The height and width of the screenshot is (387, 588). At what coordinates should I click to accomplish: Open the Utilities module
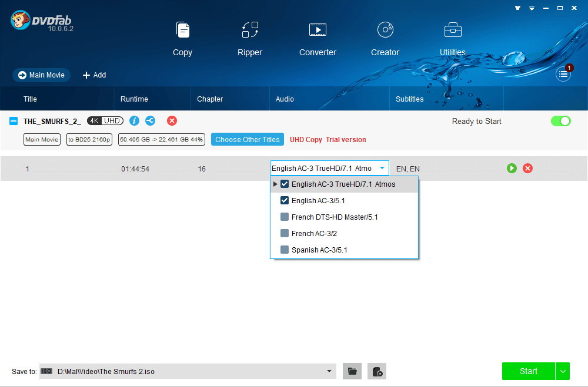pos(453,39)
